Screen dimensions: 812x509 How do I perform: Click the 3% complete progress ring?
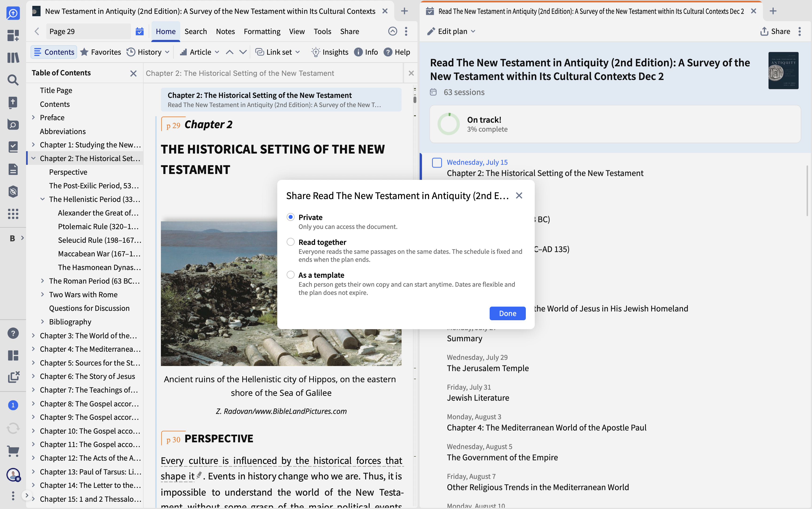pyautogui.click(x=448, y=124)
